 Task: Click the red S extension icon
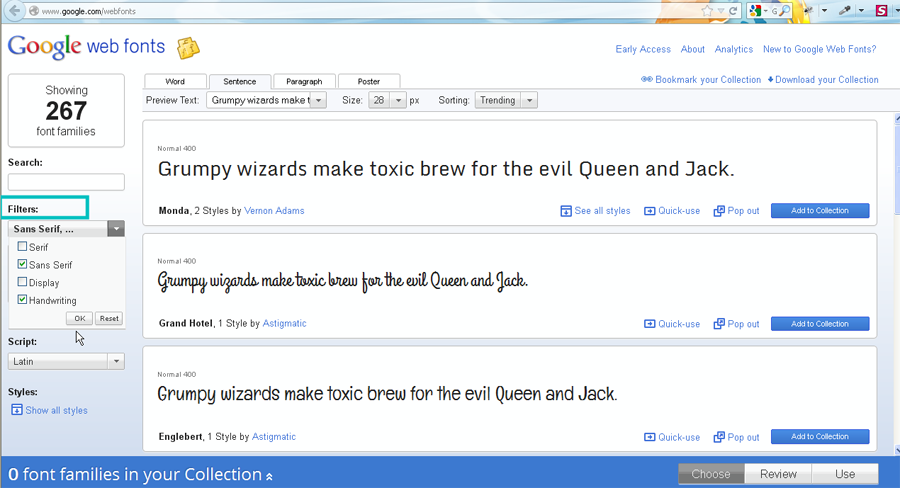point(881,10)
